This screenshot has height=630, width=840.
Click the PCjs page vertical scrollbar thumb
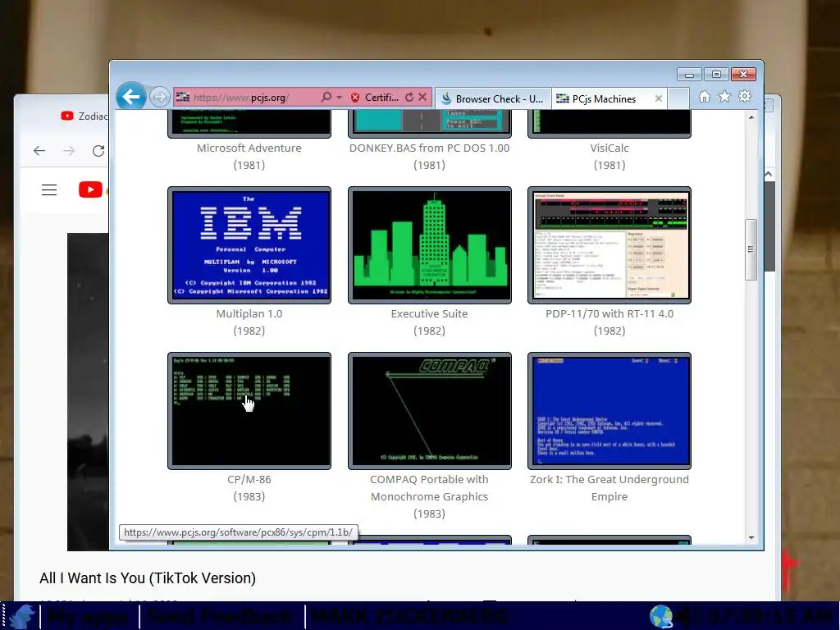pyautogui.click(x=751, y=249)
